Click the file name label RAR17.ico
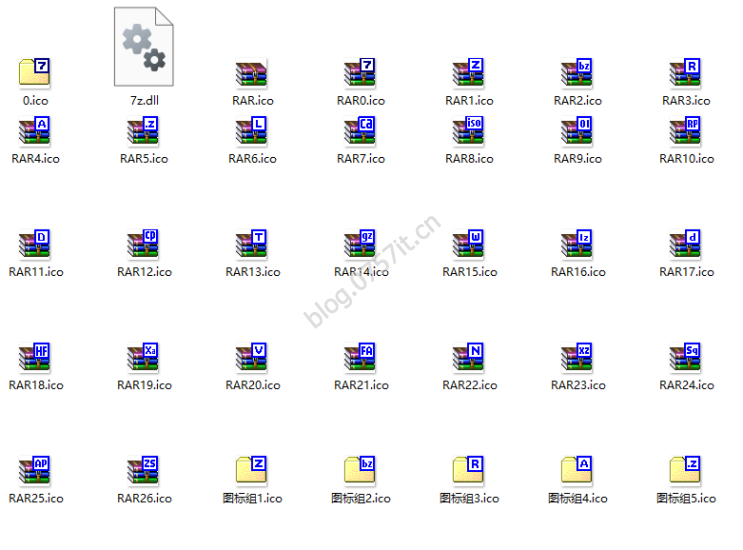This screenshot has width=743, height=550. (687, 272)
